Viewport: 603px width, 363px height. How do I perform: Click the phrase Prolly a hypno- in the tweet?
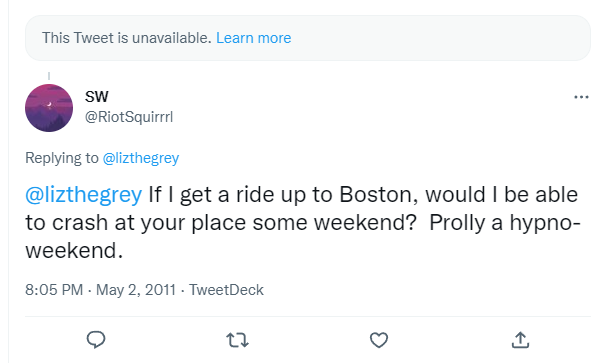tap(505, 223)
